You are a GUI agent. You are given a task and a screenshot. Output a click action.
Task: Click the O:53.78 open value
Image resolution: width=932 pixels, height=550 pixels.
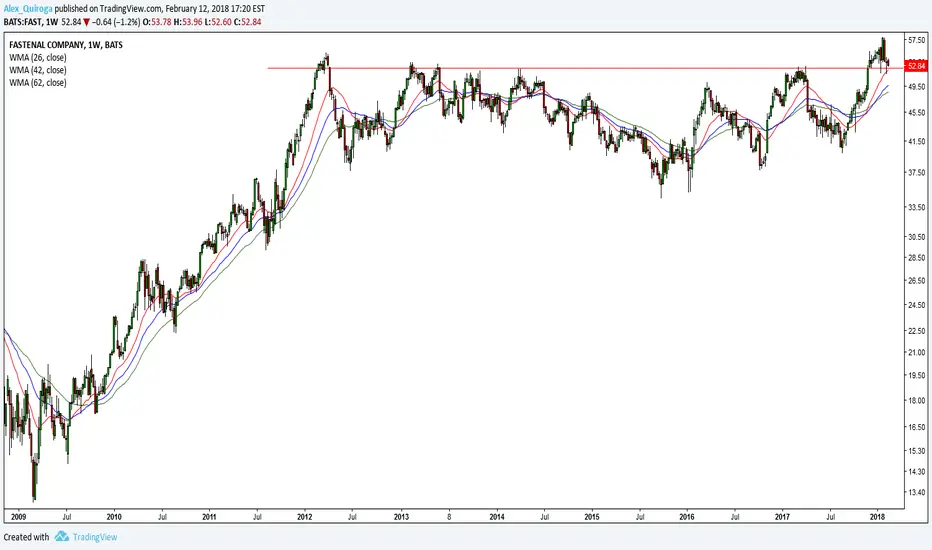tap(158, 22)
